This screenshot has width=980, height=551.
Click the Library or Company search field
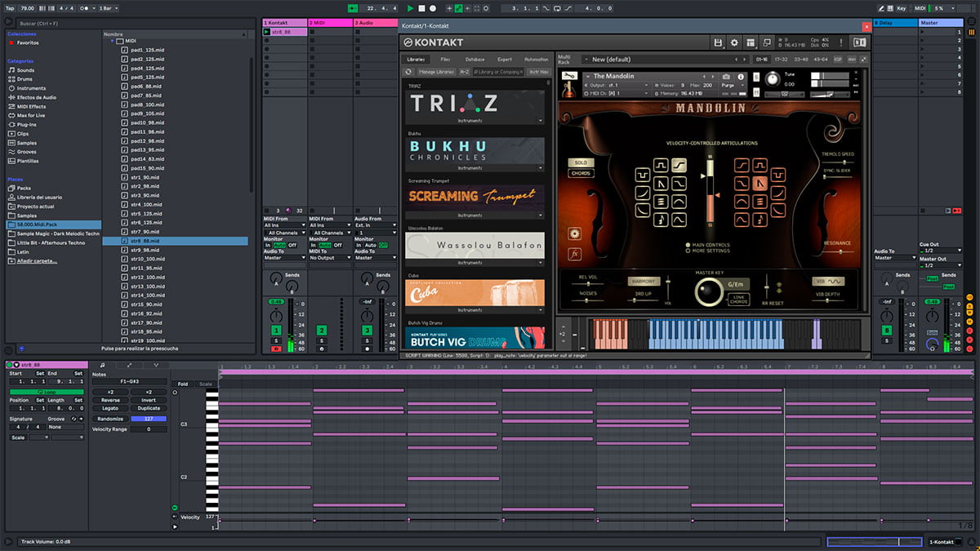(498, 72)
